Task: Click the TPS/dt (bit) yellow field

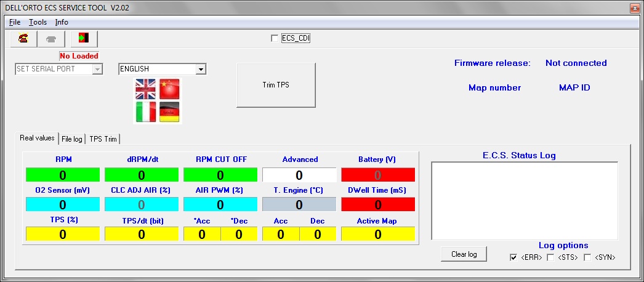Action: click(x=141, y=234)
